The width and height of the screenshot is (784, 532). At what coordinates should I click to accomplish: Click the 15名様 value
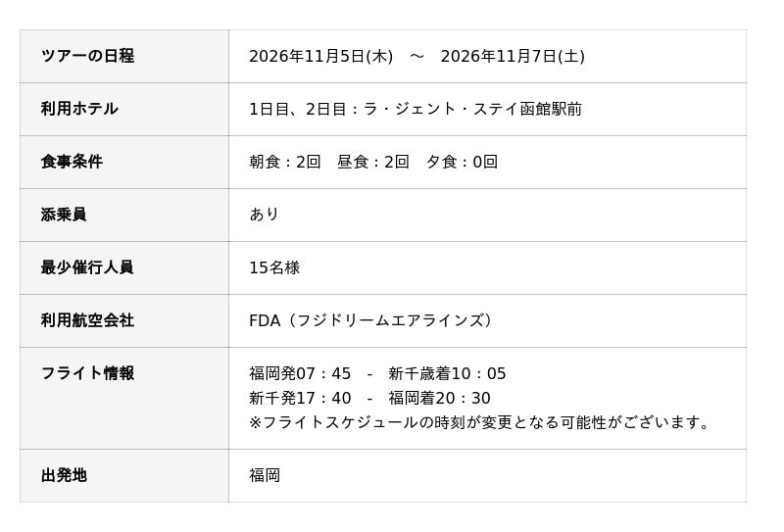tap(274, 268)
